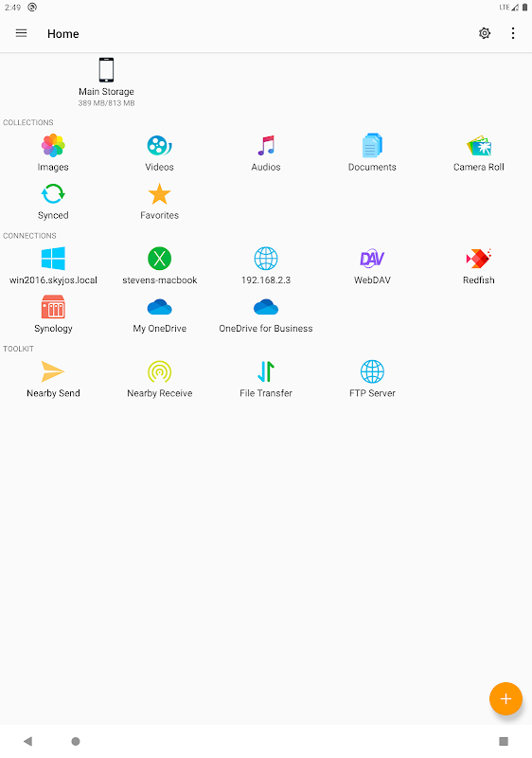Image resolution: width=532 pixels, height=758 pixels.
Task: Open the Main Storage location
Action: coord(106,81)
